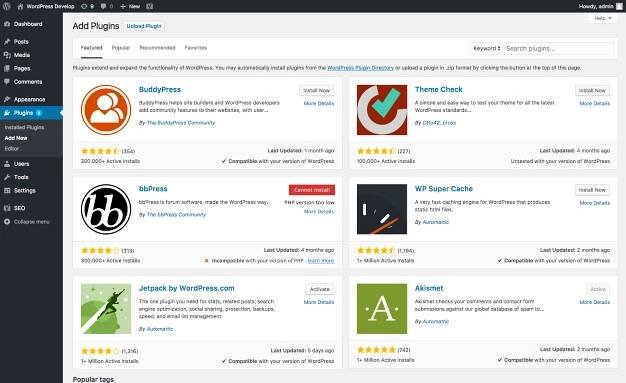Click Cannot Install button for bbPress

312,190
